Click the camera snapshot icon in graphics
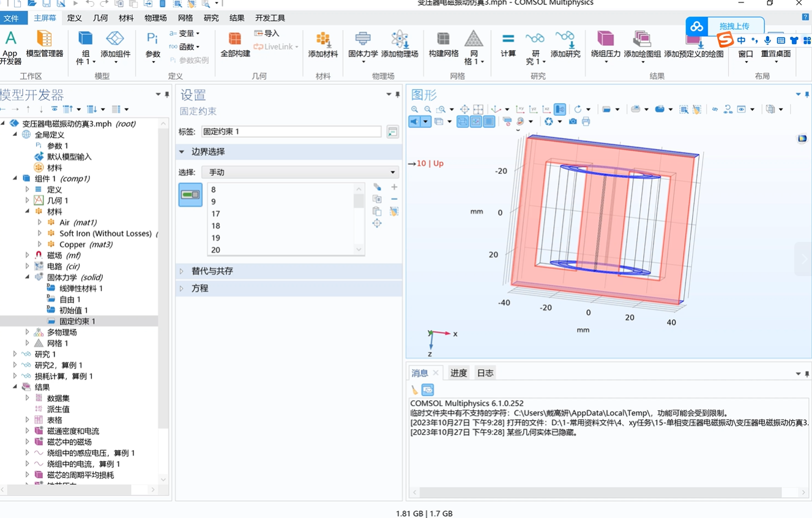Screen dimensions: 812x518 573,122
